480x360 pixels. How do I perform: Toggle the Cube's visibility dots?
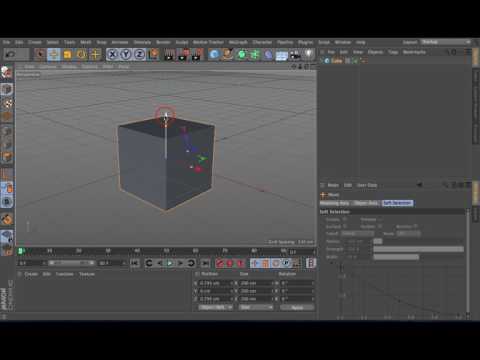[348, 61]
